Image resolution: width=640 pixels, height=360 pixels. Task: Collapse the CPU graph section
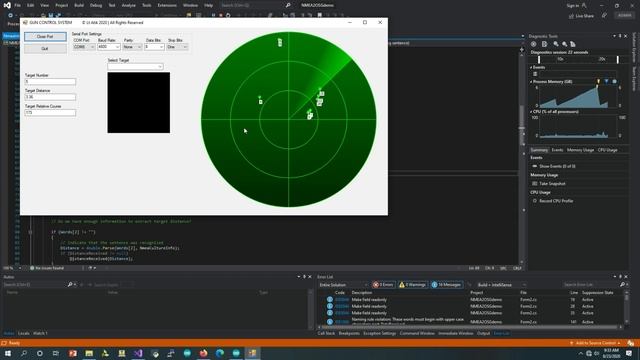coord(531,112)
